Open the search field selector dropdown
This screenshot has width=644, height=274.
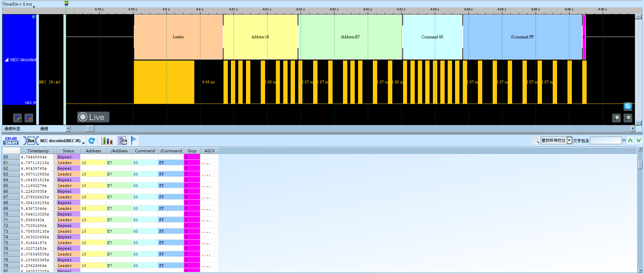[569, 140]
